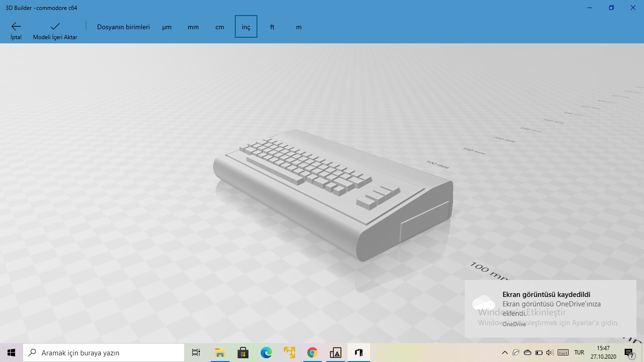This screenshot has height=362, width=644.
Task: Open Task View from taskbar
Action: pyautogui.click(x=196, y=353)
